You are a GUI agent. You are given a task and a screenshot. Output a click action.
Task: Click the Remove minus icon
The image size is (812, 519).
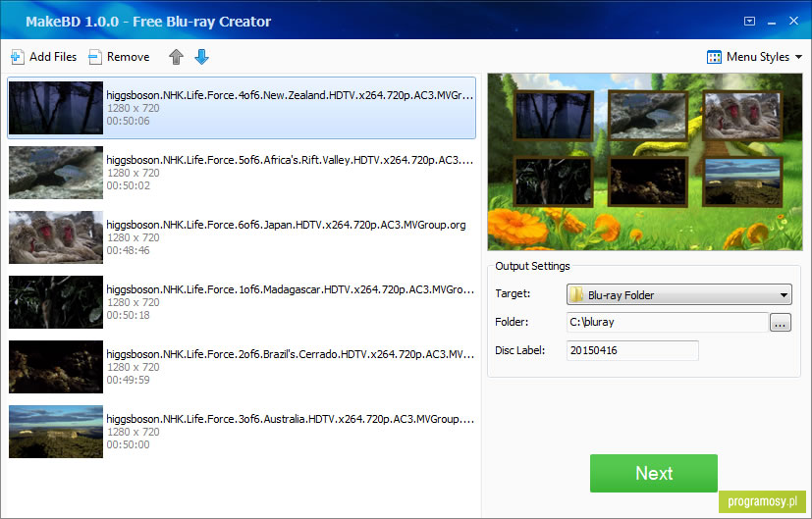[x=95, y=57]
